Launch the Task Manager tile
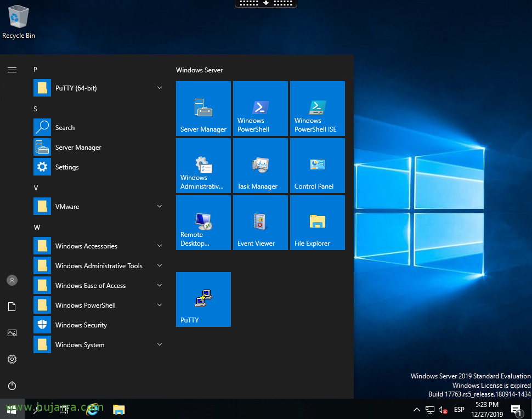 [x=260, y=166]
